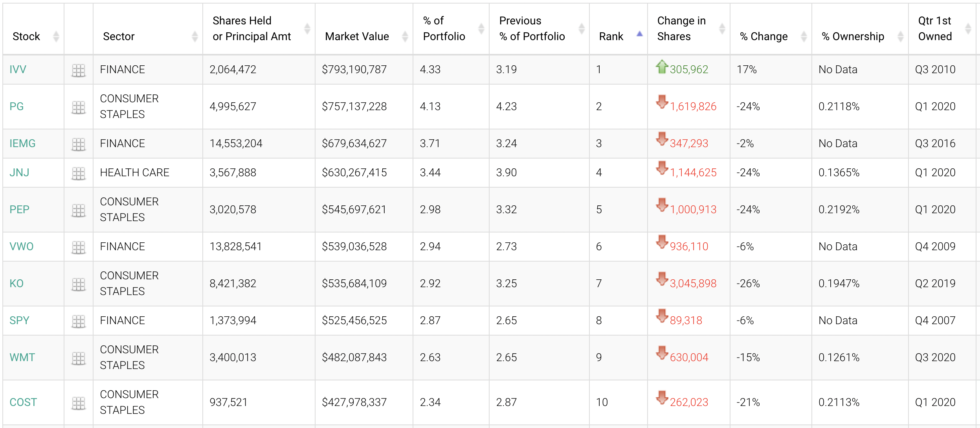Click green up arrow on IVV shares change
The height and width of the screenshot is (428, 980).
pos(662,66)
